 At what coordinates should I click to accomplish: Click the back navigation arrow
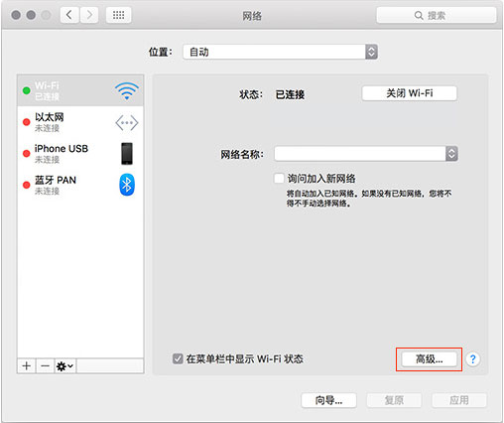click(69, 15)
